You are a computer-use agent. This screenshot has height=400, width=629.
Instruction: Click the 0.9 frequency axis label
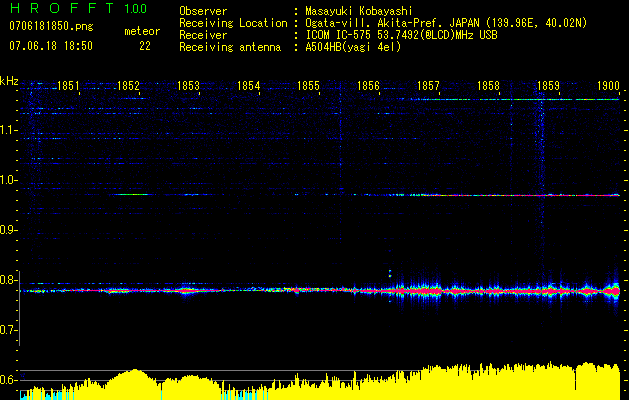click(8, 230)
